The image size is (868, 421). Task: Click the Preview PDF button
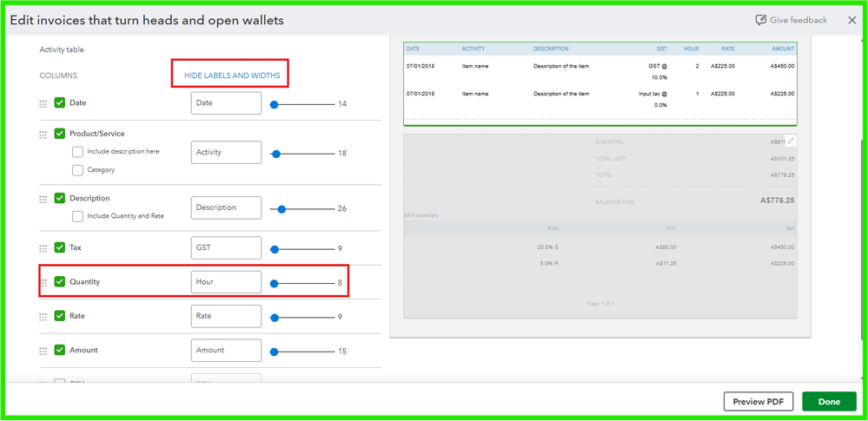tap(759, 402)
